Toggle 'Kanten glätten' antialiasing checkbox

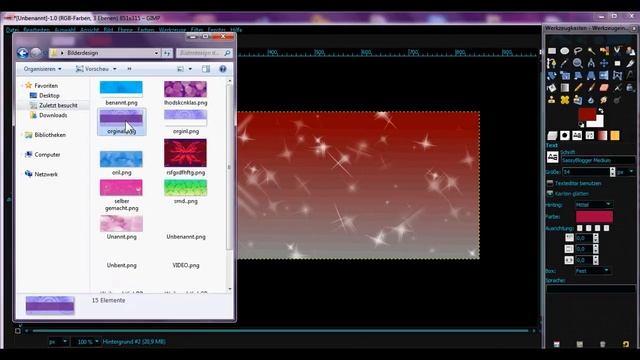[x=550, y=193]
